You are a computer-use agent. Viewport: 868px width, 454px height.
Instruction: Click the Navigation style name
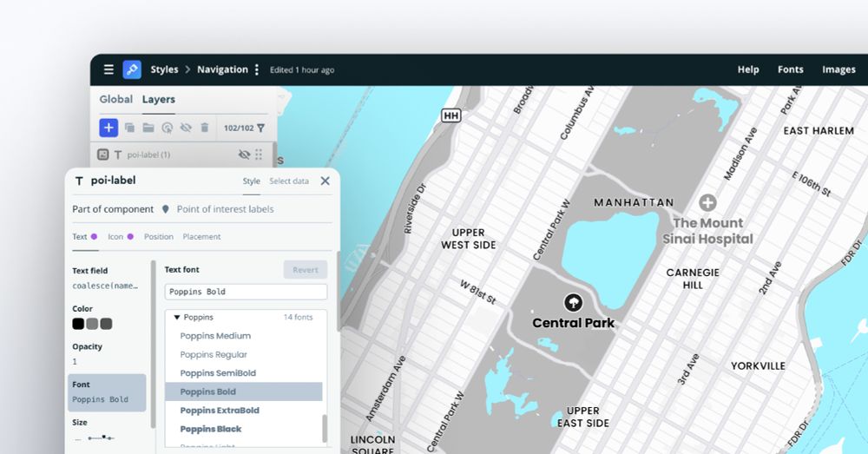[222, 69]
